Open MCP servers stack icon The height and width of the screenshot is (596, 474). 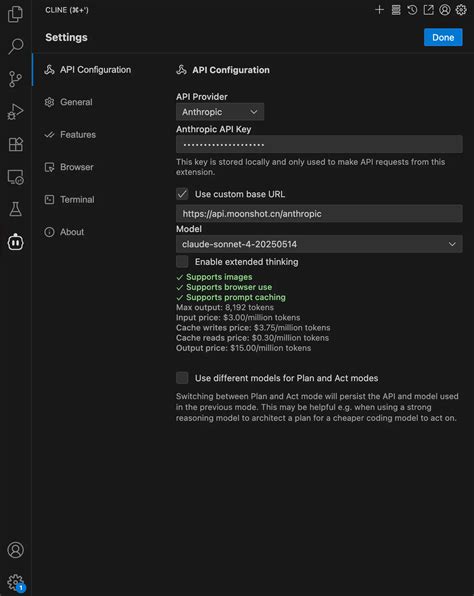(x=396, y=10)
